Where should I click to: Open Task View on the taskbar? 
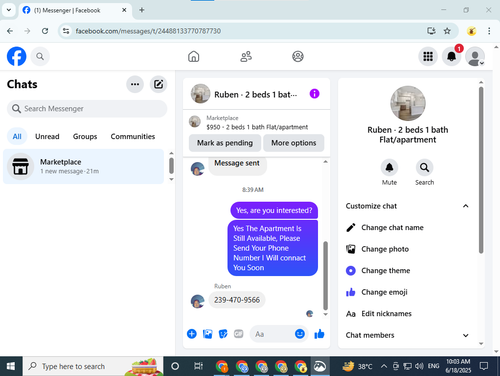(x=198, y=366)
